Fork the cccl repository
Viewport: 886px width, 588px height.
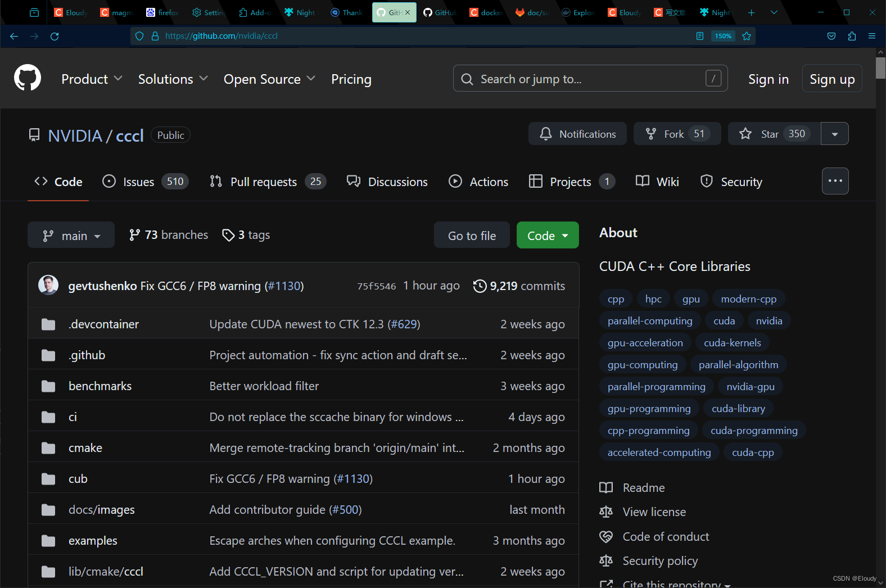tap(677, 134)
